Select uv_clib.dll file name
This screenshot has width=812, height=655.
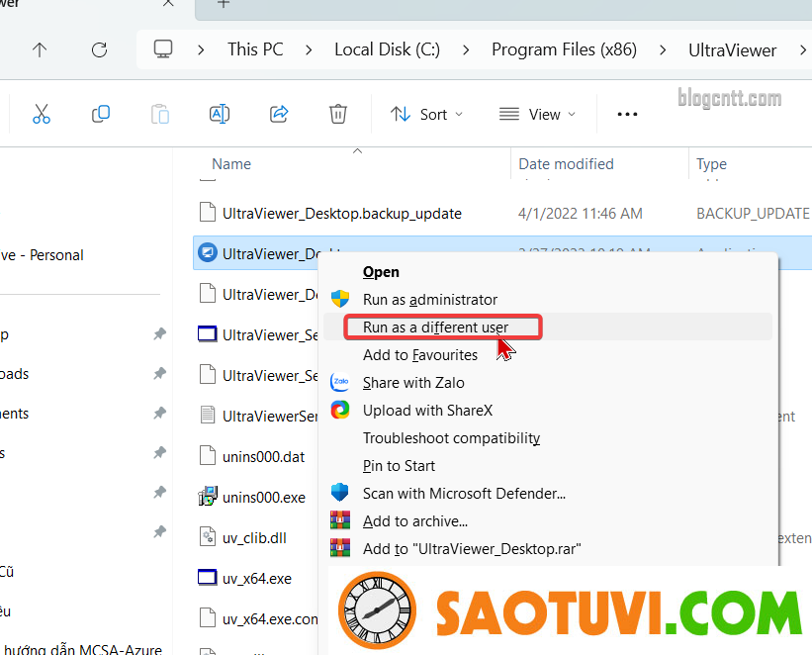pyautogui.click(x=254, y=538)
